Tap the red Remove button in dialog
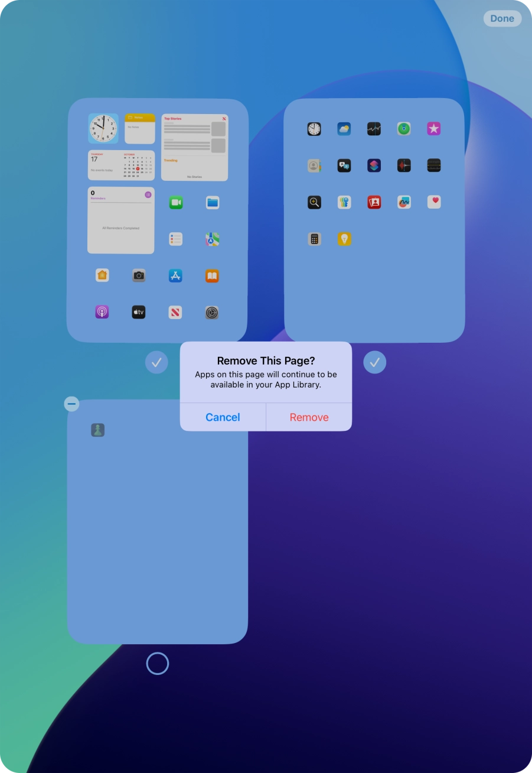Image resolution: width=532 pixels, height=773 pixels. click(x=309, y=417)
